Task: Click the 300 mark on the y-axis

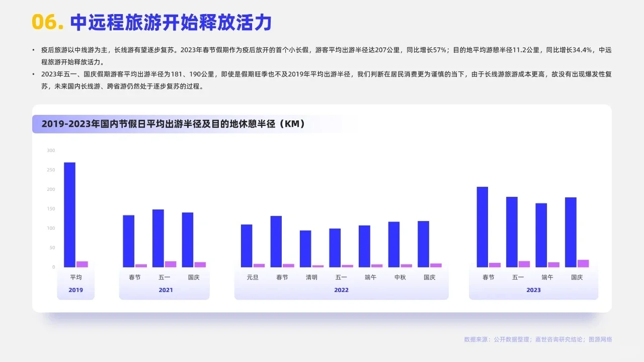Action: (x=50, y=150)
